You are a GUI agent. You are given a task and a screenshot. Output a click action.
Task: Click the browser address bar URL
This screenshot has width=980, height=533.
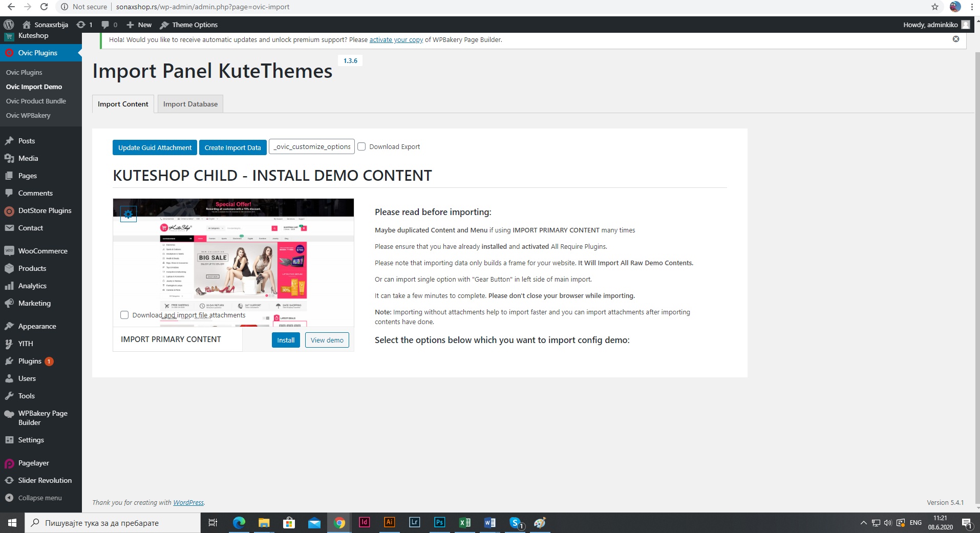(203, 7)
